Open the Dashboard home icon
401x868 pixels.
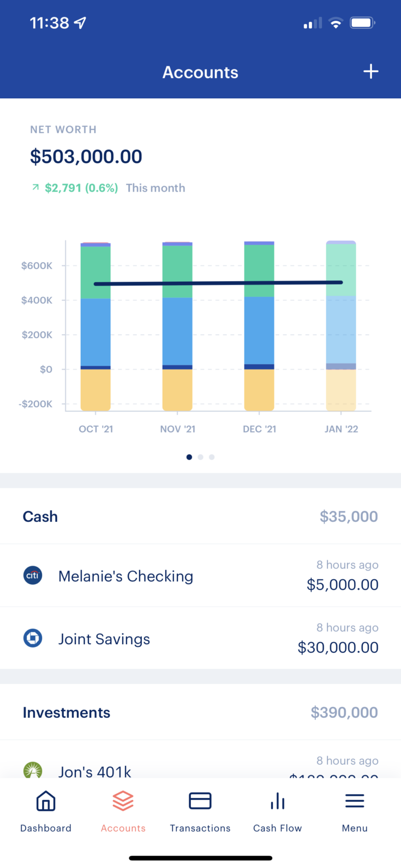(46, 801)
